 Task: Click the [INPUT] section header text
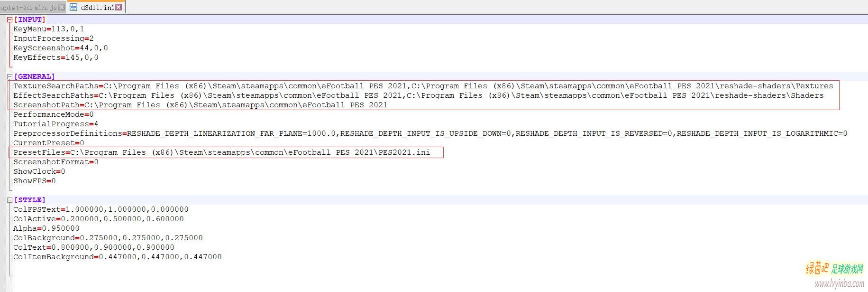30,19
